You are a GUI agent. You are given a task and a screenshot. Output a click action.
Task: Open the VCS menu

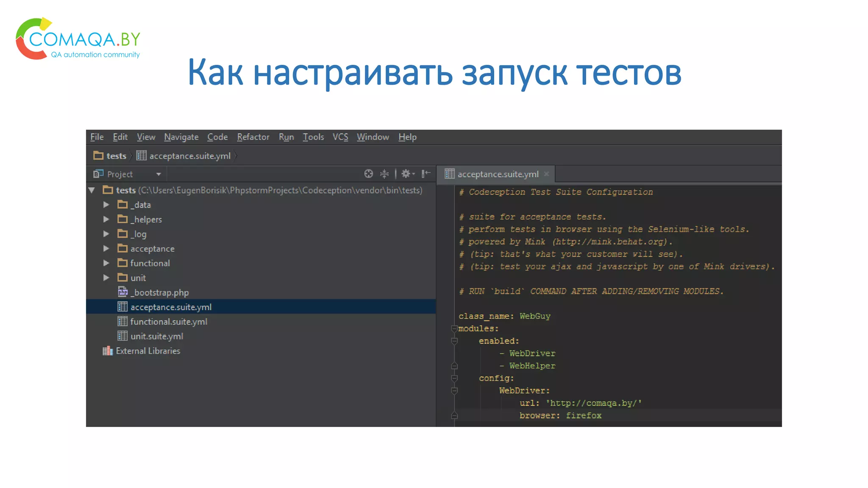pos(340,137)
